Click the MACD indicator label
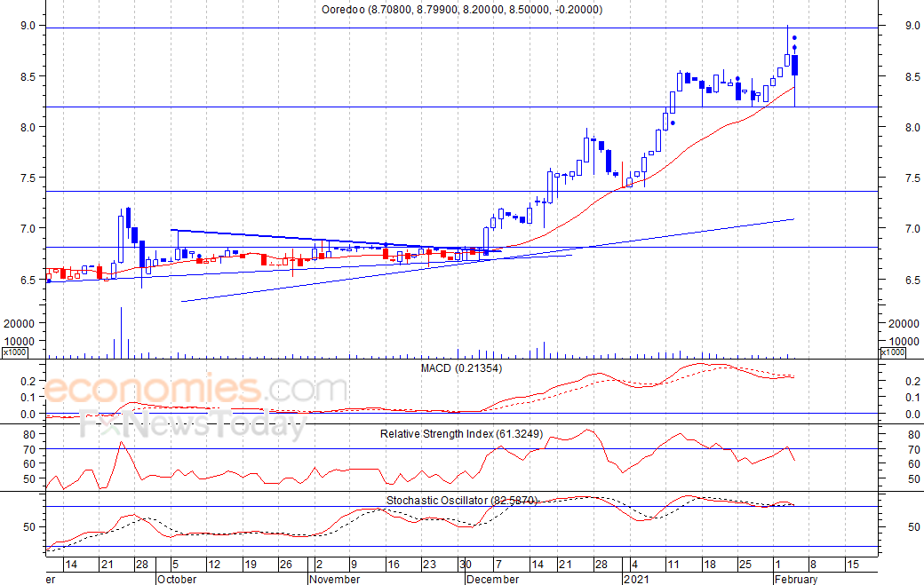This screenshot has height=585, width=924. tap(461, 368)
